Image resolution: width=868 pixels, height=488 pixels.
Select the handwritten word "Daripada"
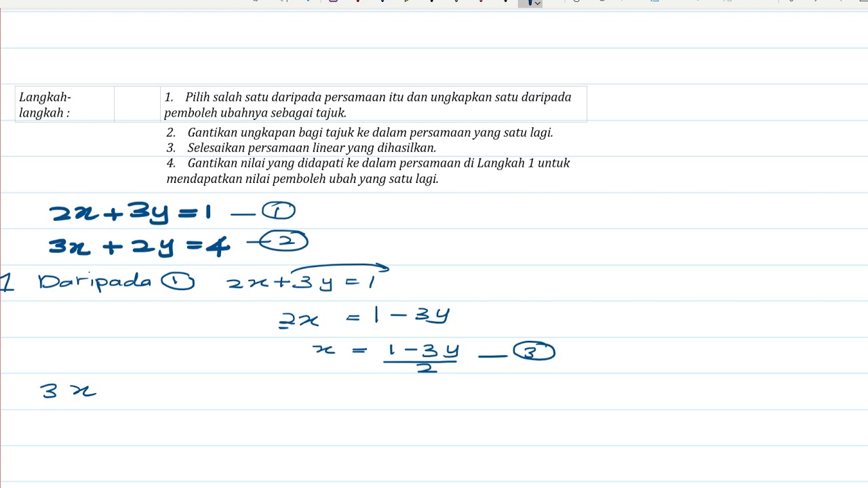(x=94, y=281)
